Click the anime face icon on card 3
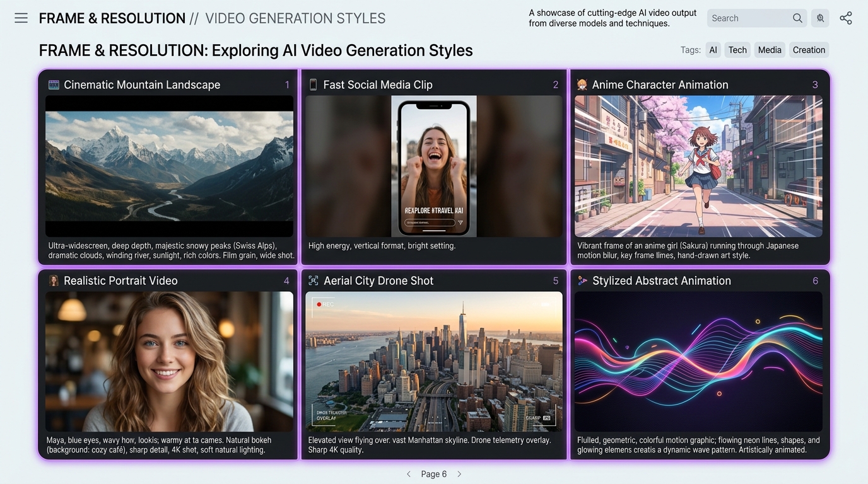 click(582, 85)
